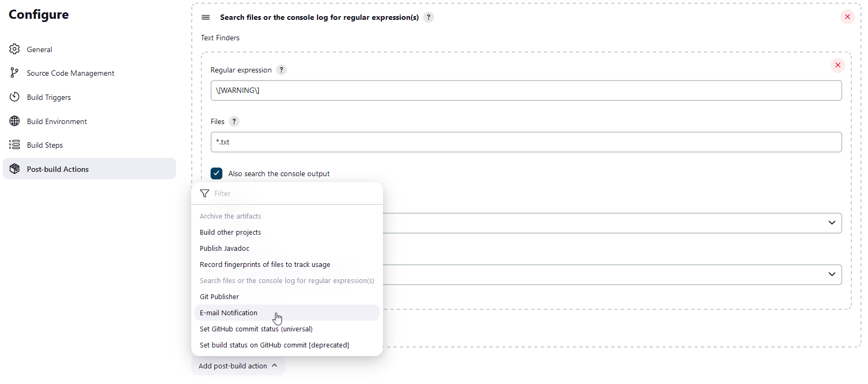Click the drag handle beside the section title

(x=206, y=17)
